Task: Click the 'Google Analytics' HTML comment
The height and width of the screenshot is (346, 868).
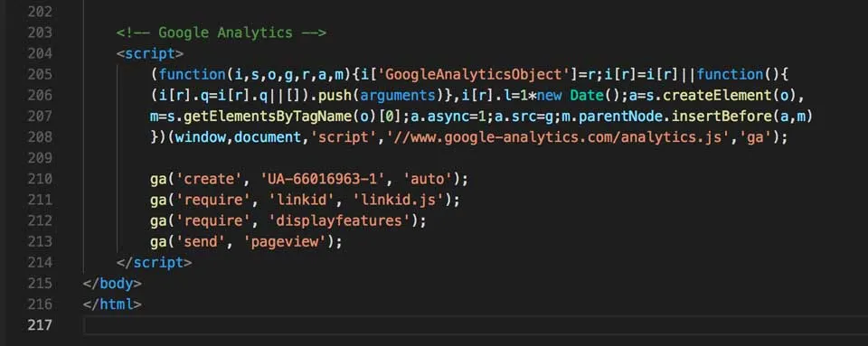Action: point(222,33)
